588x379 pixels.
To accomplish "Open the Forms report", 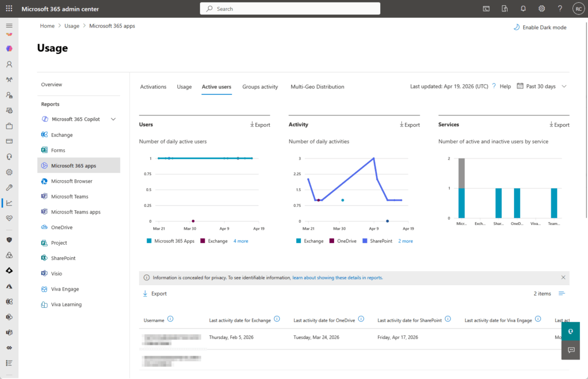I will 79,150.
